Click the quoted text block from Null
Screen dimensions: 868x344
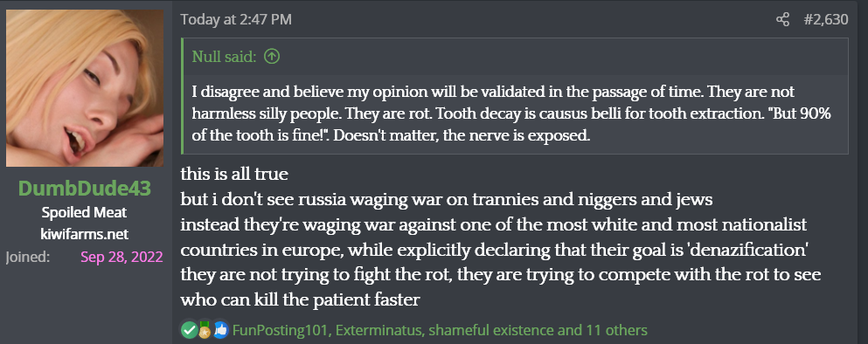click(515, 114)
